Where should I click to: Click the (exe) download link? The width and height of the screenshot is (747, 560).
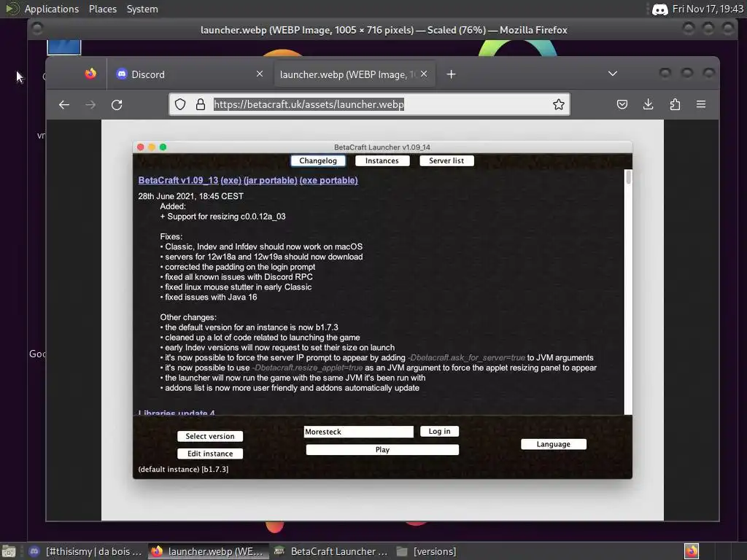point(231,181)
